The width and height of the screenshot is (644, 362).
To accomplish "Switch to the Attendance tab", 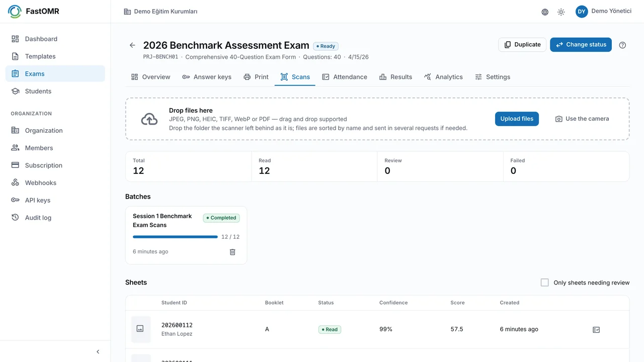I will tap(345, 77).
